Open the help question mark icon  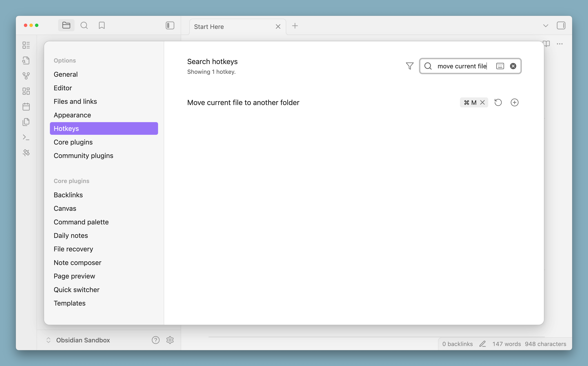(x=155, y=340)
